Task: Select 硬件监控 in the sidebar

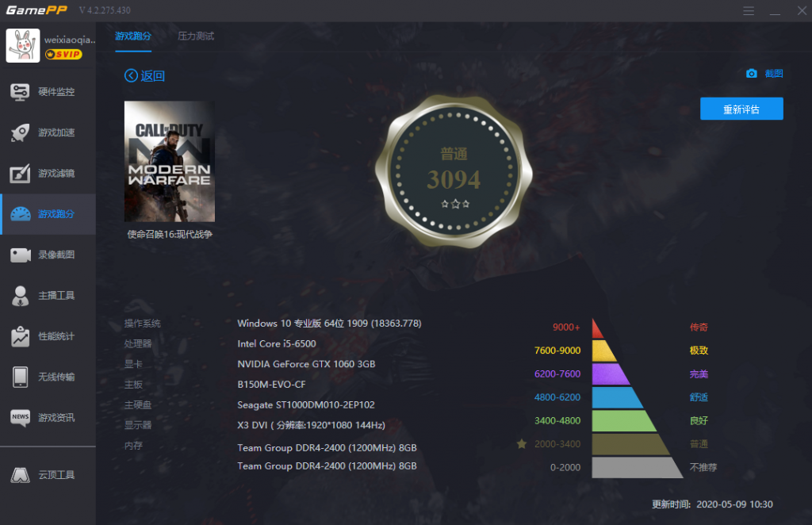Action: [48, 92]
